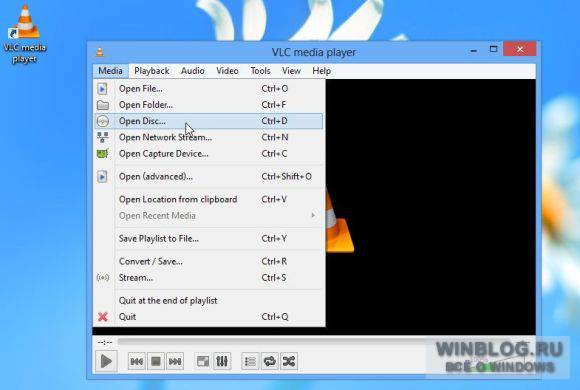
Task: Toggle Quit at the end of playlist
Action: click(x=209, y=300)
